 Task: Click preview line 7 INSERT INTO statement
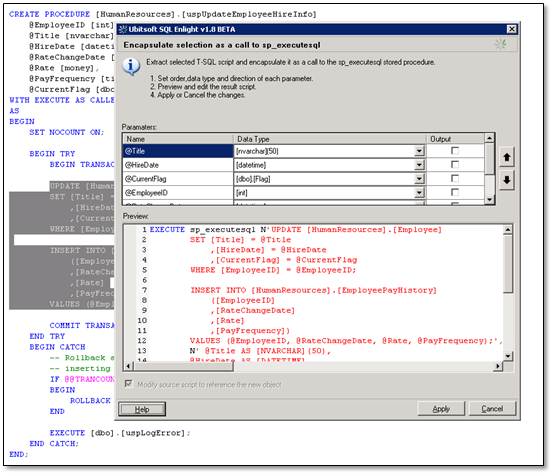[x=313, y=290]
